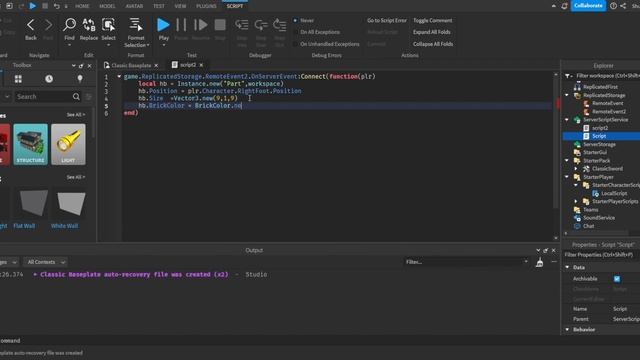This screenshot has height=360, width=640.
Task: Click the quick-access Play icon in title bar
Action: pos(33,6)
